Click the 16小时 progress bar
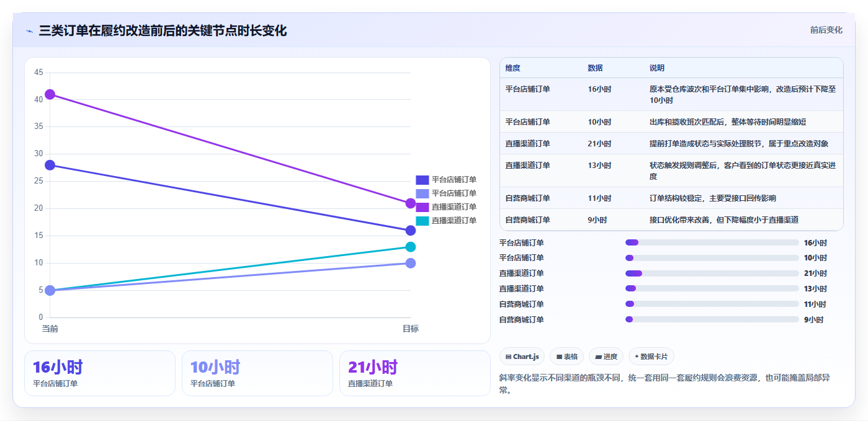The height and width of the screenshot is (421, 868). coord(712,242)
